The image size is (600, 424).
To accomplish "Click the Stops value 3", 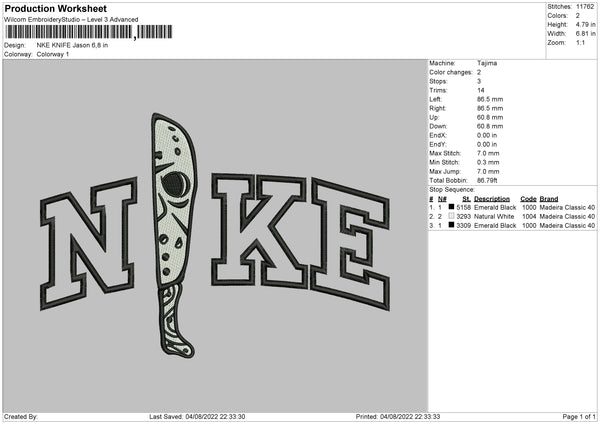I will [479, 81].
